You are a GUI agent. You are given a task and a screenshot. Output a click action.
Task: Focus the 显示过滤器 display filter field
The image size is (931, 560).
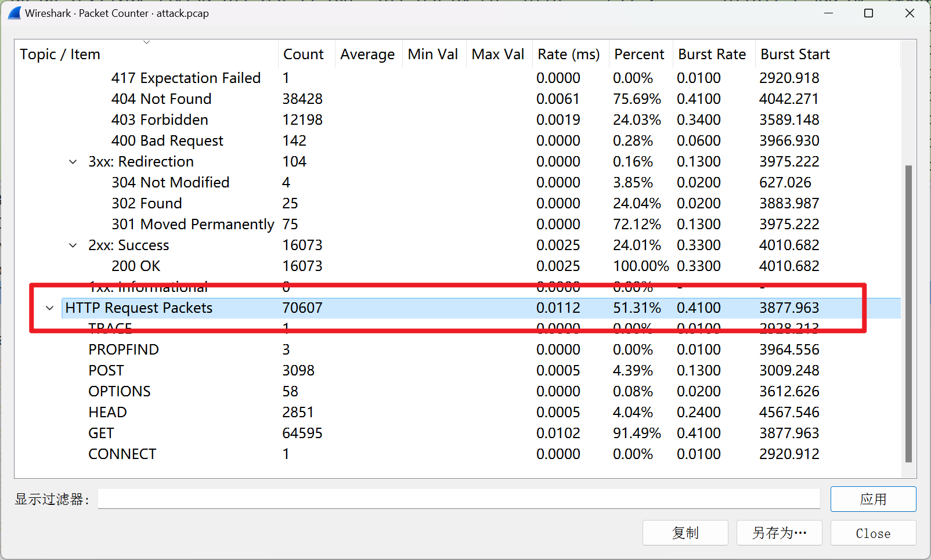click(x=459, y=498)
